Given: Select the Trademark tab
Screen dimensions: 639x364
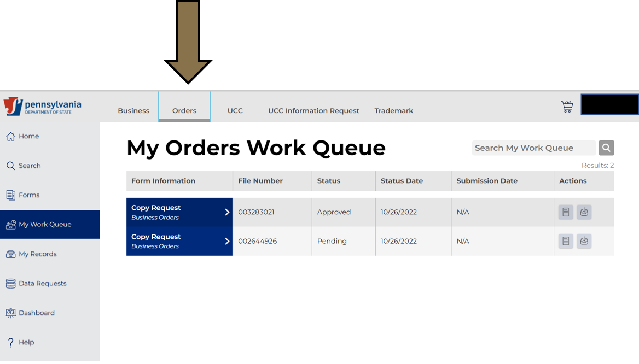Looking at the screenshot, I should [393, 110].
